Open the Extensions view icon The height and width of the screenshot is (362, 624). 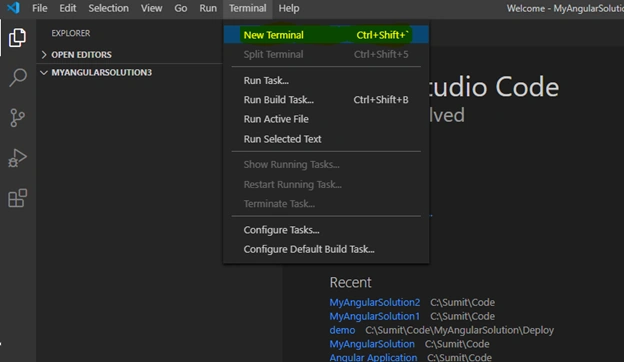tap(18, 198)
